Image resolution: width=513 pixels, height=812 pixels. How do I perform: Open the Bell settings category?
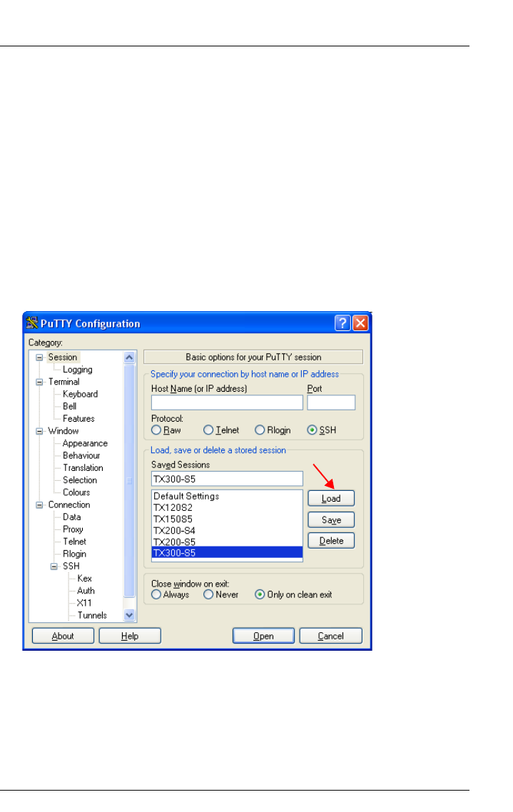point(69,407)
